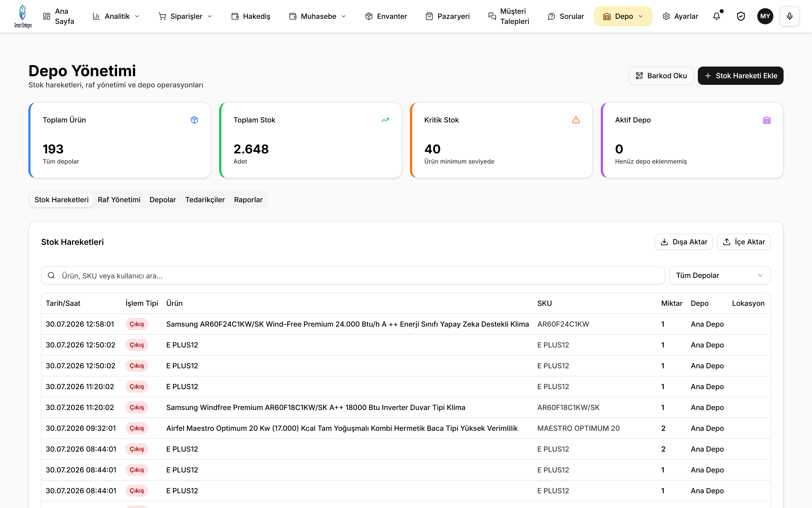Click the download icon on Dışa Aktar
This screenshot has height=508, width=812.
point(664,242)
